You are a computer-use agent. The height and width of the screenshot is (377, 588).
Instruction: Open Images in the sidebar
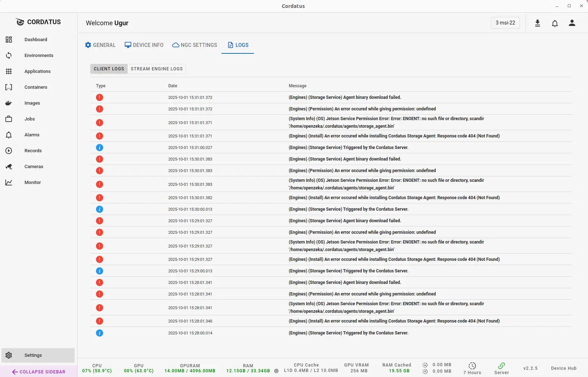(x=32, y=103)
